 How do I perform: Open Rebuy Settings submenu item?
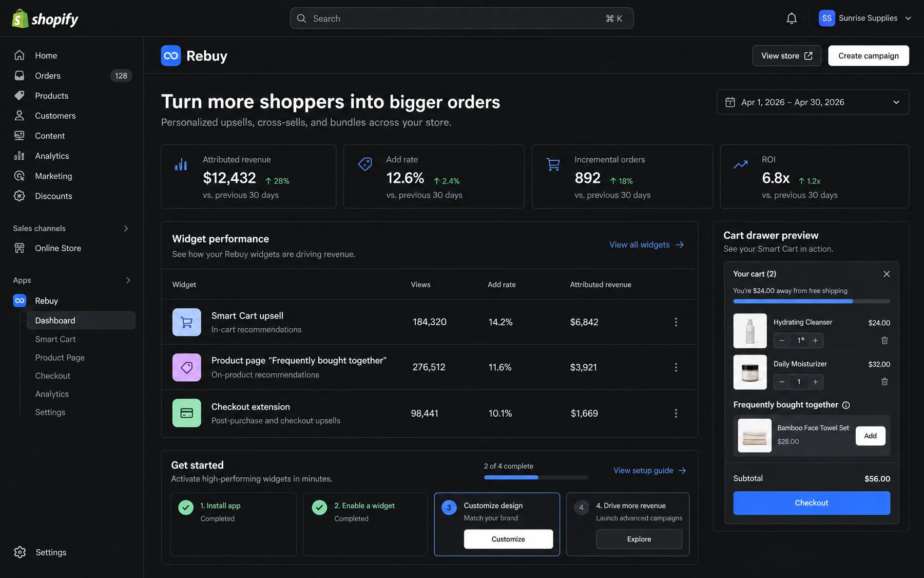50,412
